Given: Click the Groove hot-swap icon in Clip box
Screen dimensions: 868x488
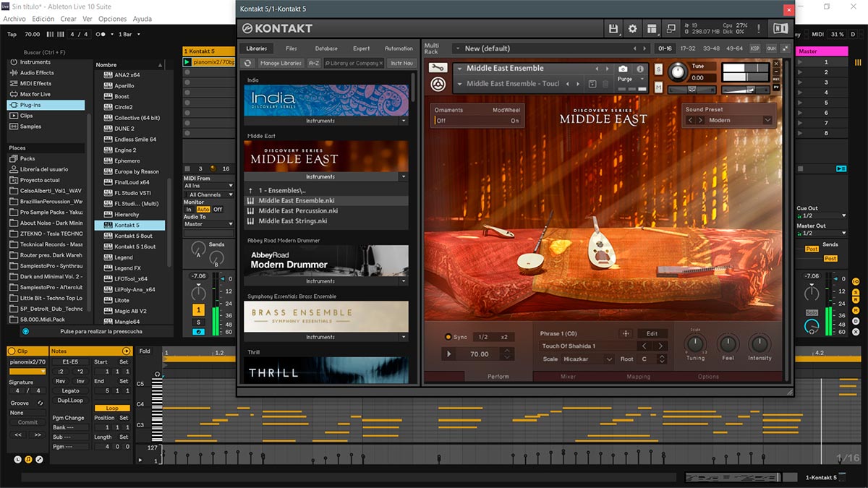Looking at the screenshot, I should (x=41, y=403).
